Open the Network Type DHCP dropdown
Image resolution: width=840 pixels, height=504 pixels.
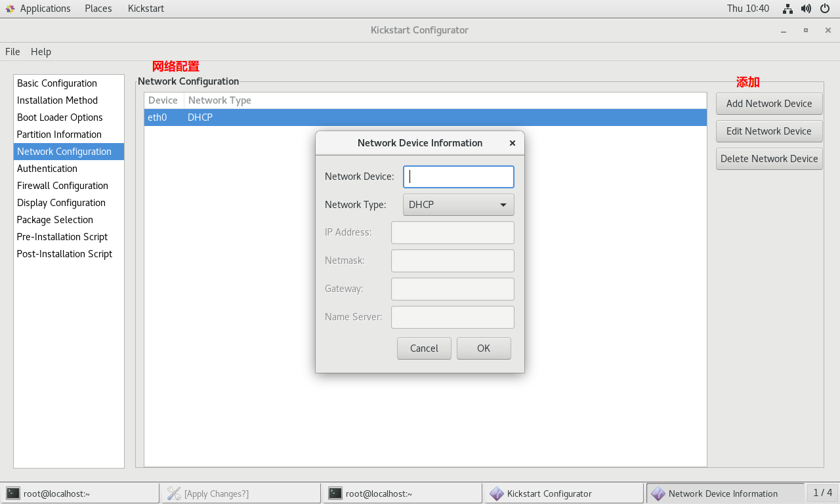[458, 205]
